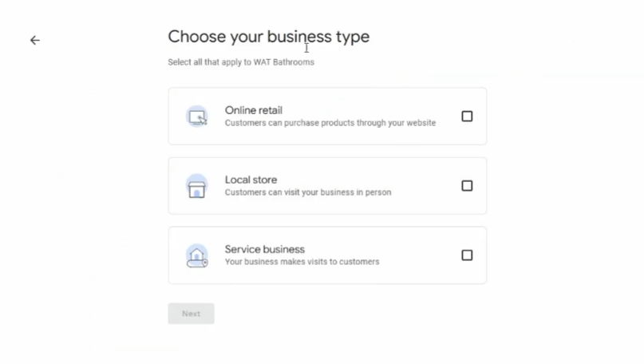Click 'Customers can visit your business in person'
This screenshot has height=364, width=644.
pos(307,192)
